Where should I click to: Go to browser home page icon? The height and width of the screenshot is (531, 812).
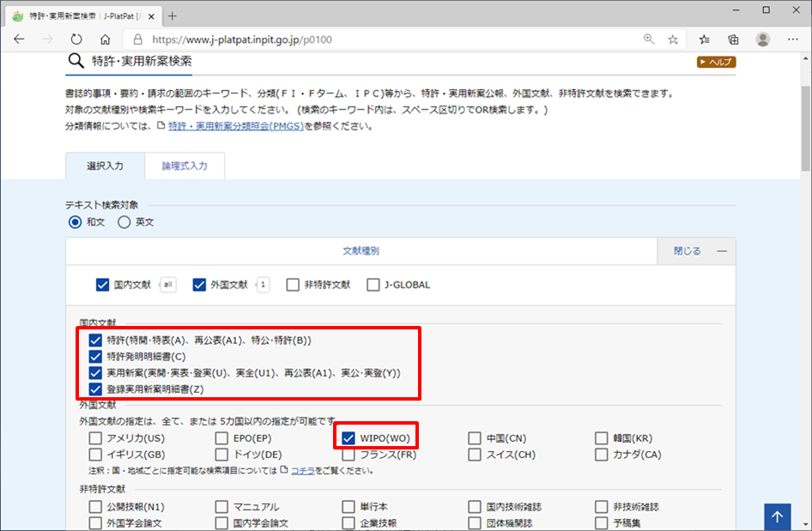click(x=105, y=39)
